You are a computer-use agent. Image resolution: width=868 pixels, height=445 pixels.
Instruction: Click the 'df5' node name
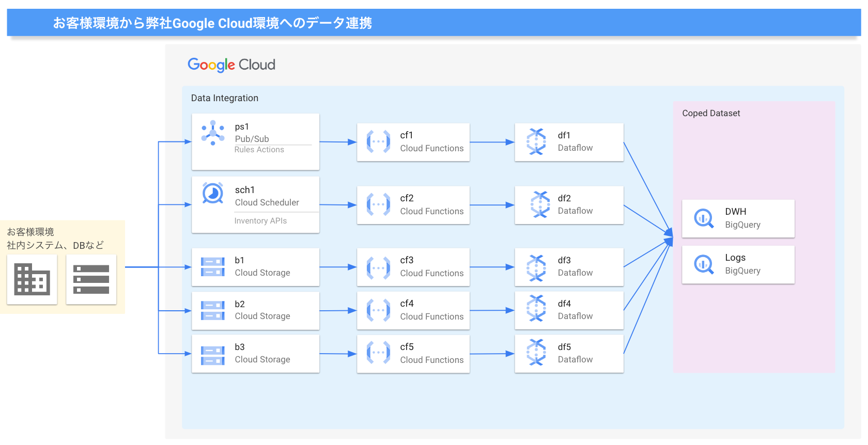(x=565, y=347)
